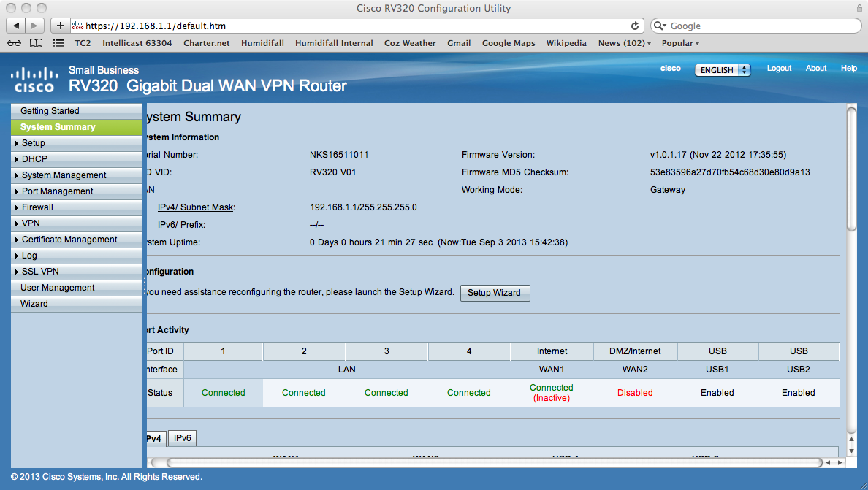Viewport: 868px width, 490px height.
Task: Click the DMZ/Internet column header
Action: click(x=635, y=351)
